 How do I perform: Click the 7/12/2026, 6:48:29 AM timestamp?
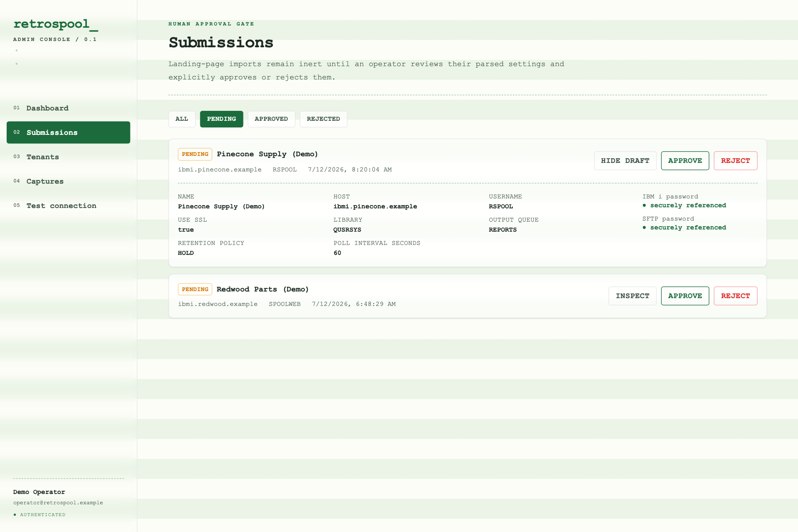tap(354, 304)
